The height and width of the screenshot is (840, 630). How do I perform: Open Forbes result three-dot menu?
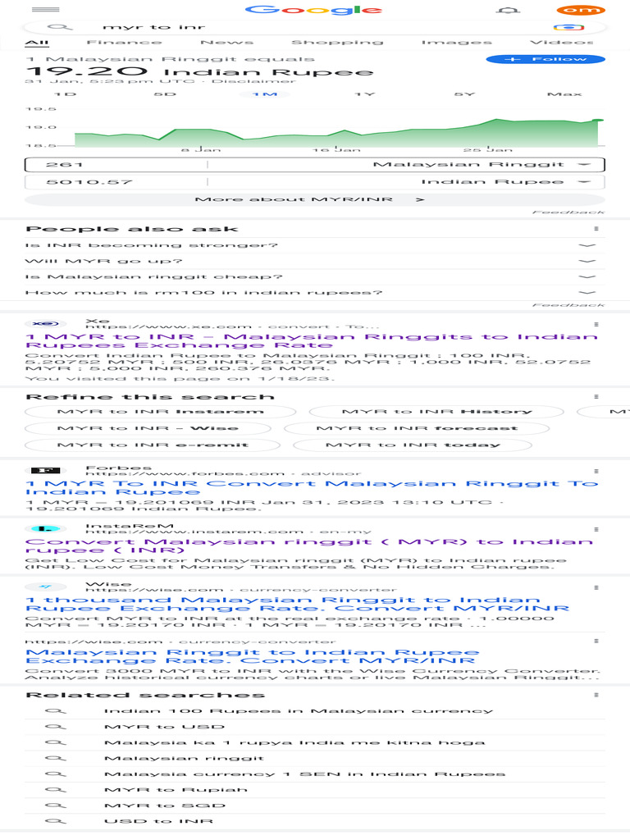596,471
